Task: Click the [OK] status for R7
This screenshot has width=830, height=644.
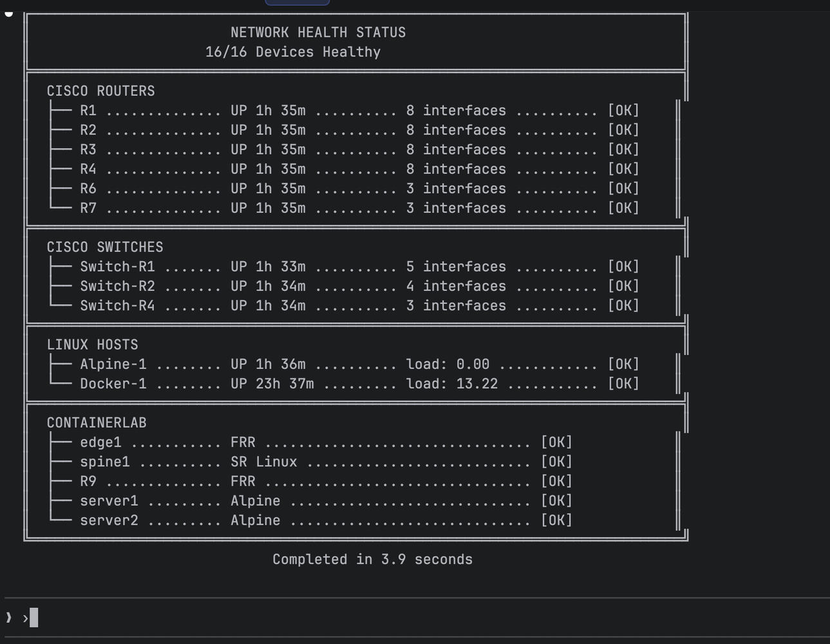Action: [623, 208]
